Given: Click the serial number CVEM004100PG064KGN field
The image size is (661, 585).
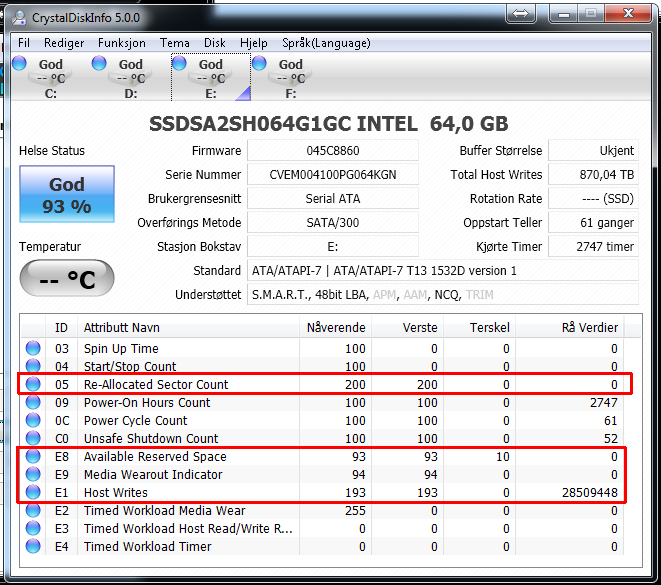Looking at the screenshot, I should coord(333,174).
